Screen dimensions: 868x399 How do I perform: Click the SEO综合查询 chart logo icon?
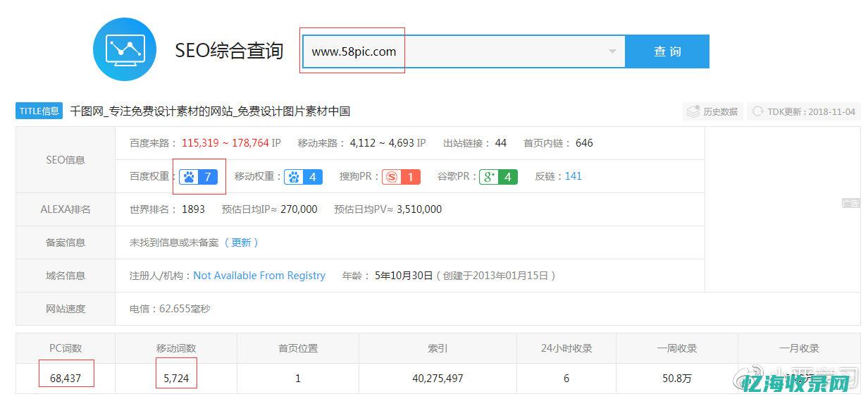click(125, 50)
